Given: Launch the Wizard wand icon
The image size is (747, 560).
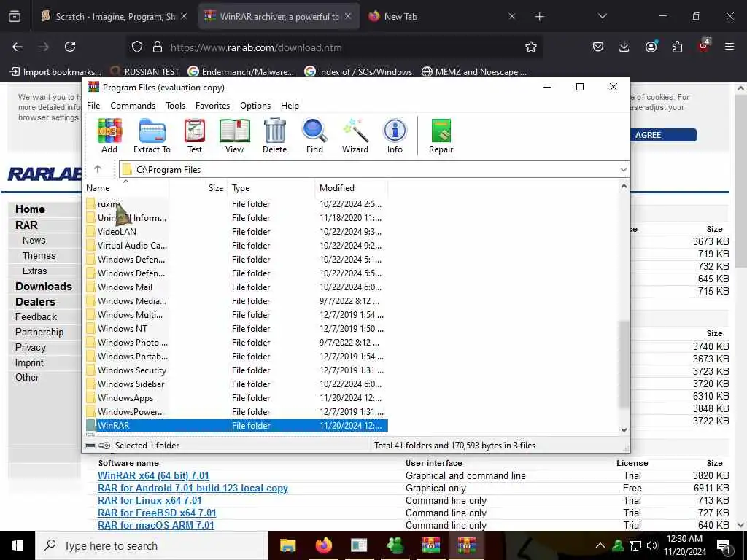Looking at the screenshot, I should point(355,136).
